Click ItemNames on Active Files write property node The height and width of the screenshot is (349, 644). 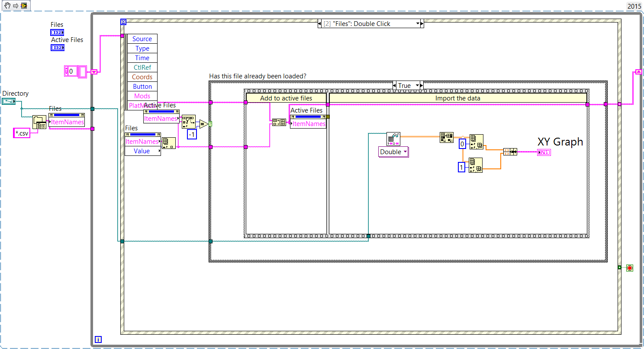click(309, 124)
